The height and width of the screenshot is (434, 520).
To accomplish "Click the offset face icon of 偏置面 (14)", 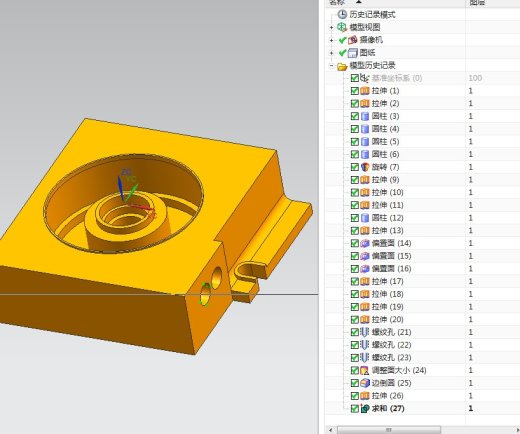I will (x=365, y=243).
